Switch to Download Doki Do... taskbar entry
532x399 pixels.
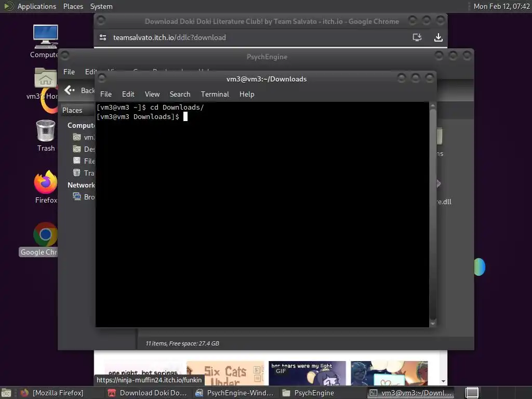[147, 393]
